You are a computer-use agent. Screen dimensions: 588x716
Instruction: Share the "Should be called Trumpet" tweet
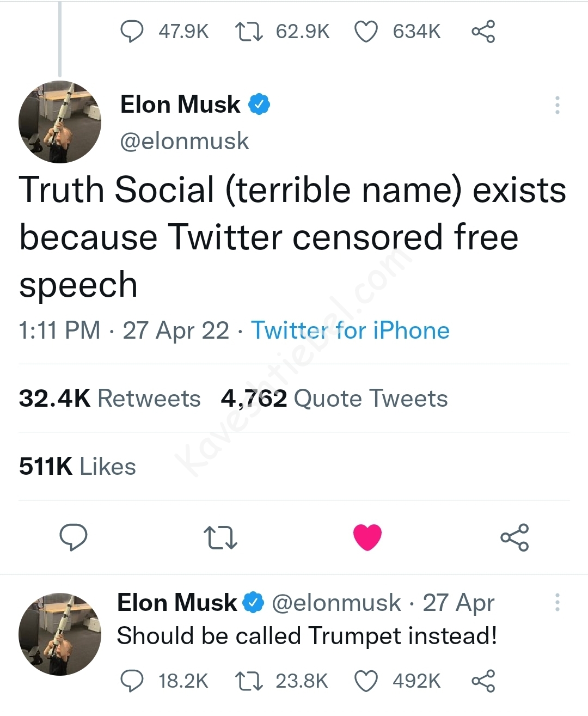(x=483, y=681)
